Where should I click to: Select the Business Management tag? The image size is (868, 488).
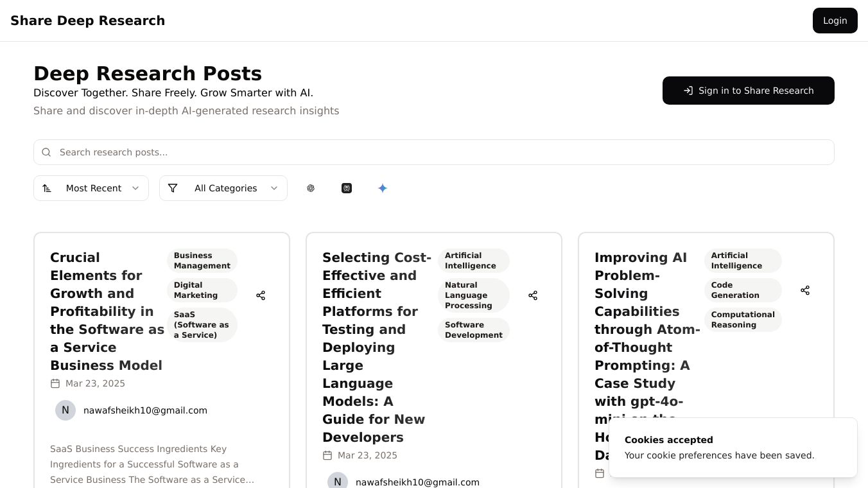[x=202, y=261]
